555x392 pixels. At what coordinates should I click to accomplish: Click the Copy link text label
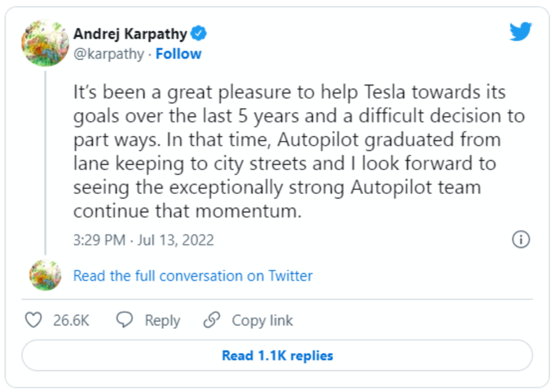pos(262,320)
